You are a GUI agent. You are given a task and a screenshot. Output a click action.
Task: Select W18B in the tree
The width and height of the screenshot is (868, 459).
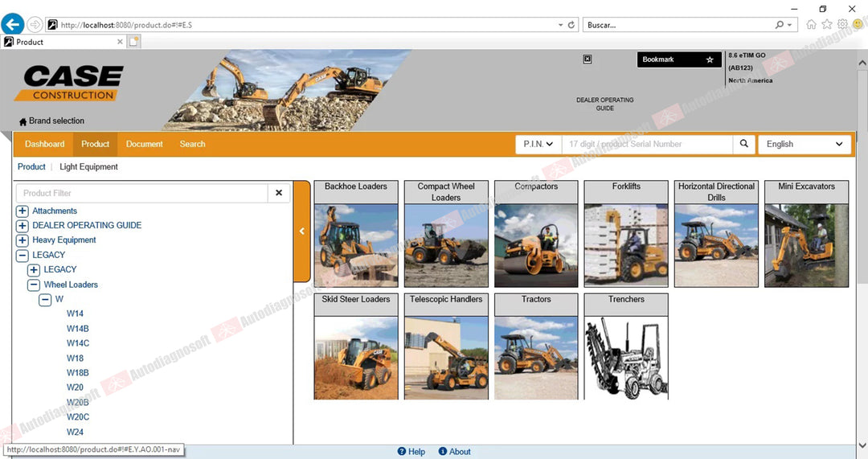click(77, 373)
